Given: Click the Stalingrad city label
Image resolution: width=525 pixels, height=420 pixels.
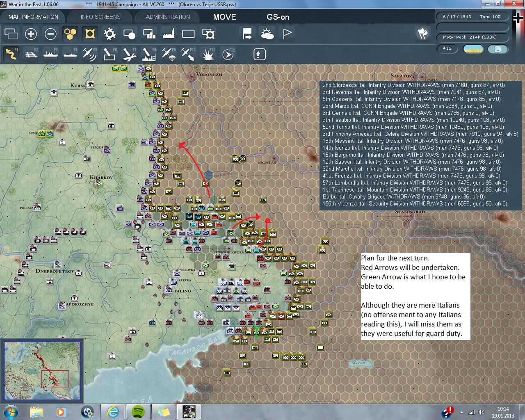Looking at the screenshot, I should 410,212.
